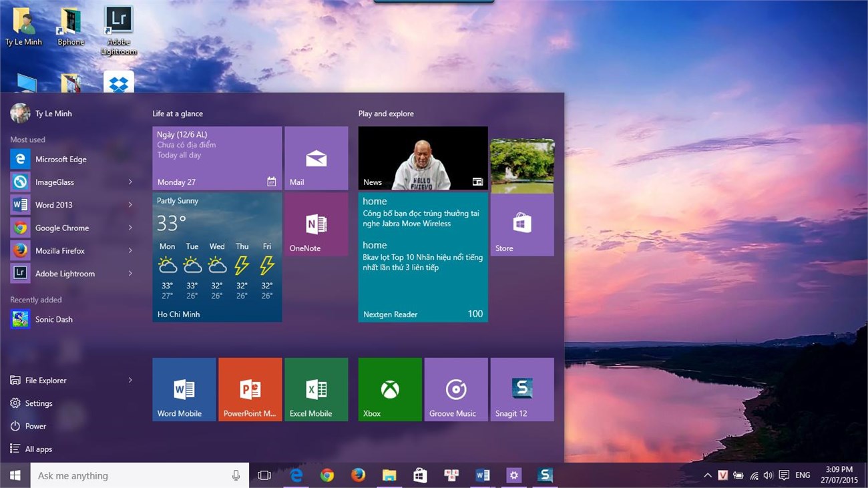Show hidden system tray icons
This screenshot has width=868, height=488.
click(x=708, y=475)
